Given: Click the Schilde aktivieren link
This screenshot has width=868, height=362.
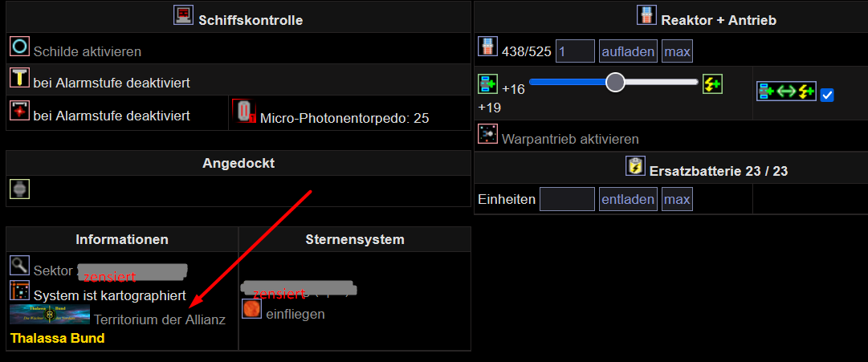Looking at the screenshot, I should click(87, 51).
